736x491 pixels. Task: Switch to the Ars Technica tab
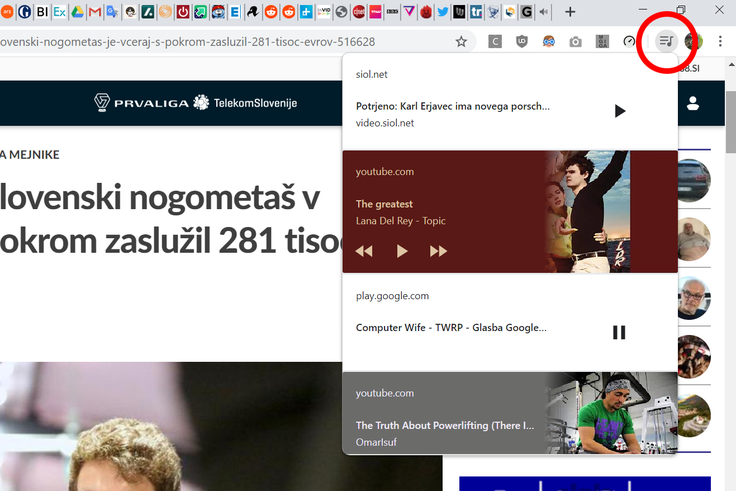[x=7, y=12]
